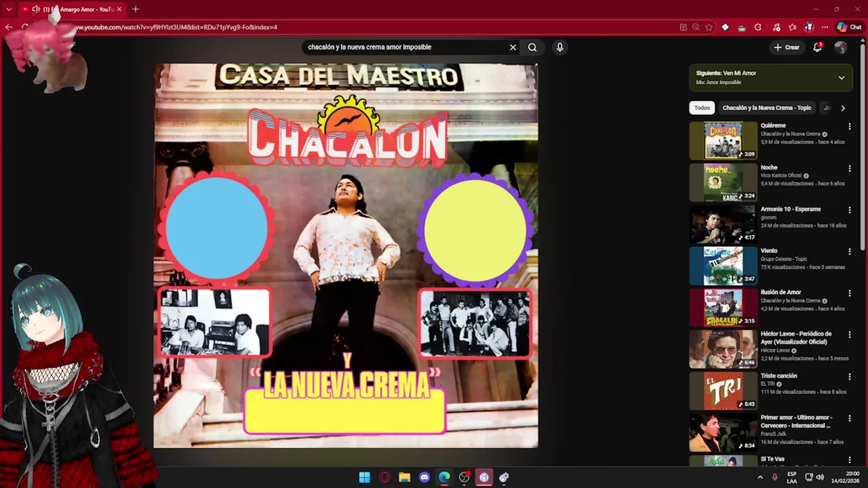Open Quiéreme video thumbnail
Image resolution: width=868 pixels, height=488 pixels.
tap(723, 140)
